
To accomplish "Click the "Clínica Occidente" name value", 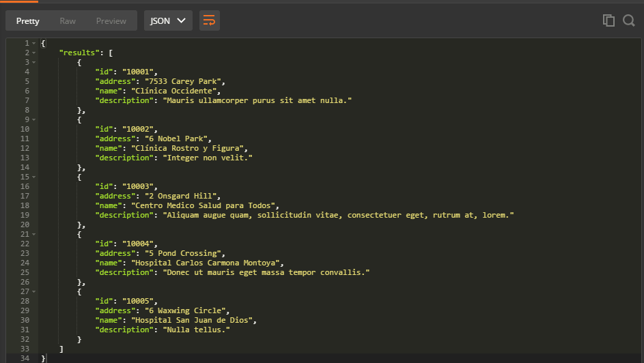I will click(173, 91).
